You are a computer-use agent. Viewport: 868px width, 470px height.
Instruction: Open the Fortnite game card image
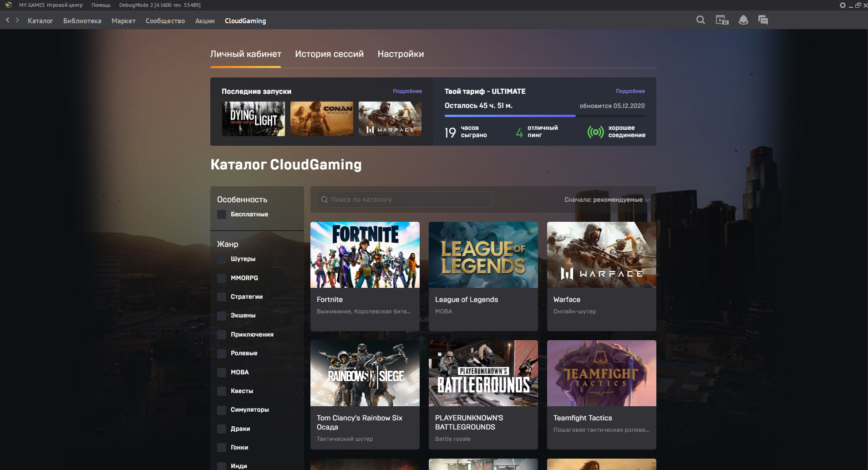(x=365, y=255)
